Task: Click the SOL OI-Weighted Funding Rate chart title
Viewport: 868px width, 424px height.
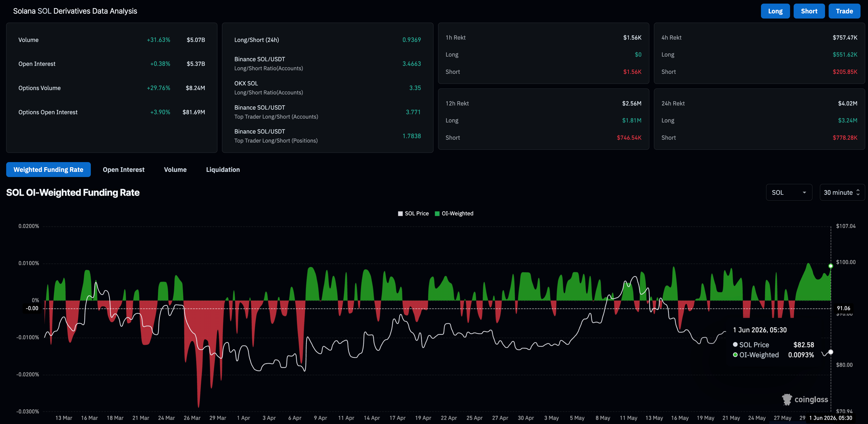Action: (x=73, y=192)
